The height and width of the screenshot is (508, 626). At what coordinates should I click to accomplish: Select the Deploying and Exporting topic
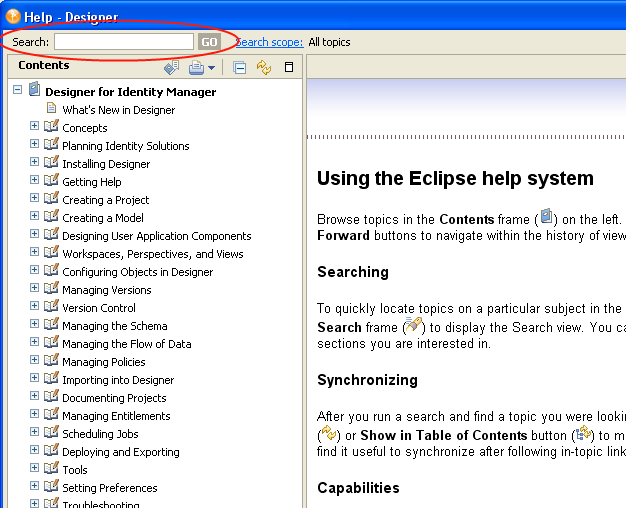(x=121, y=452)
